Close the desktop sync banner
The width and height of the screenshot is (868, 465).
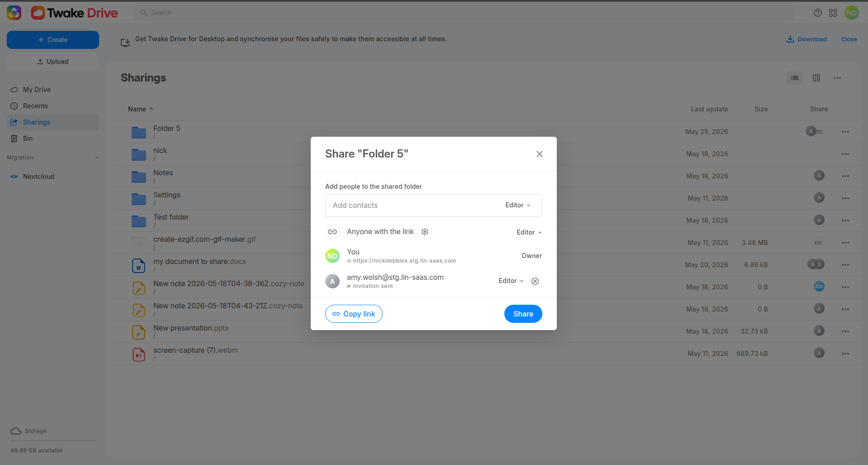(x=849, y=39)
